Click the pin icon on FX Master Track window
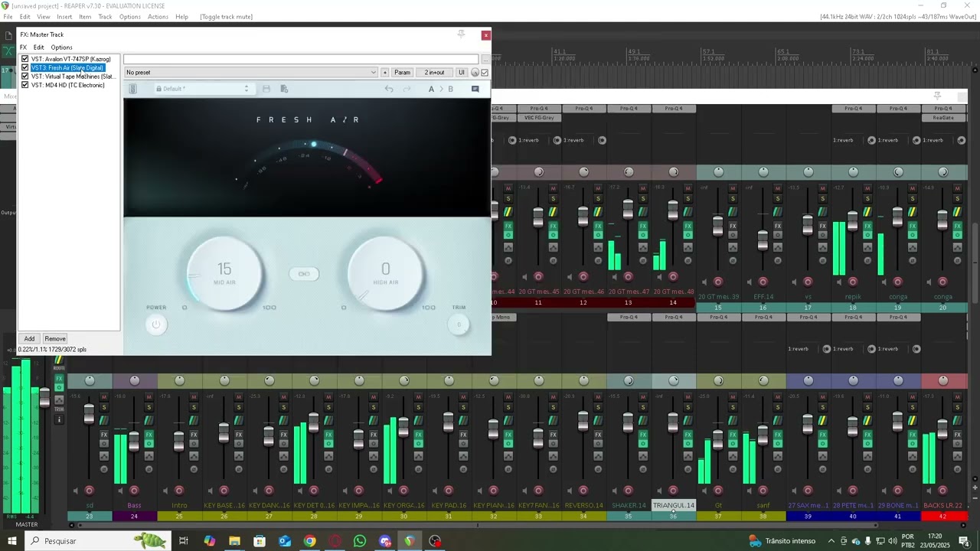 point(461,34)
